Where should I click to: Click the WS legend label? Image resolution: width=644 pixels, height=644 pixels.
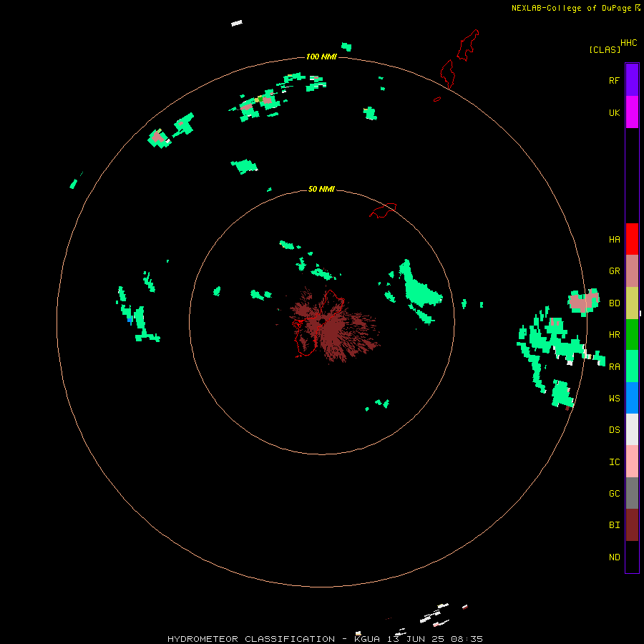[615, 399]
